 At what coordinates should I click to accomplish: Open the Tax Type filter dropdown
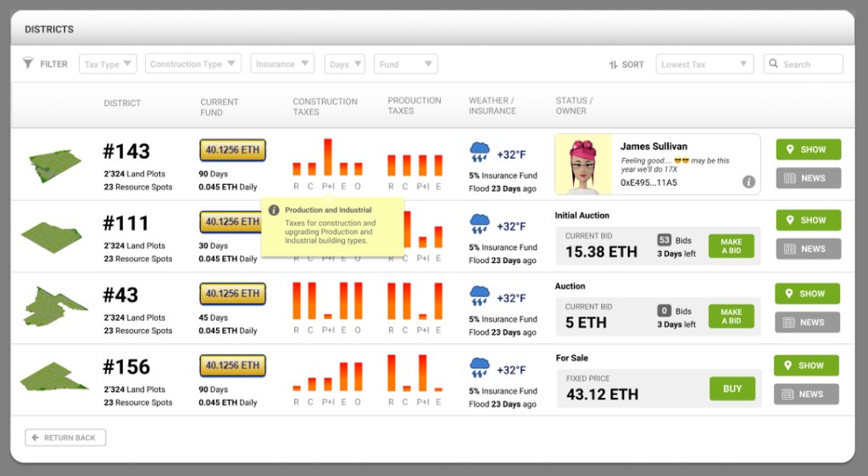[108, 64]
